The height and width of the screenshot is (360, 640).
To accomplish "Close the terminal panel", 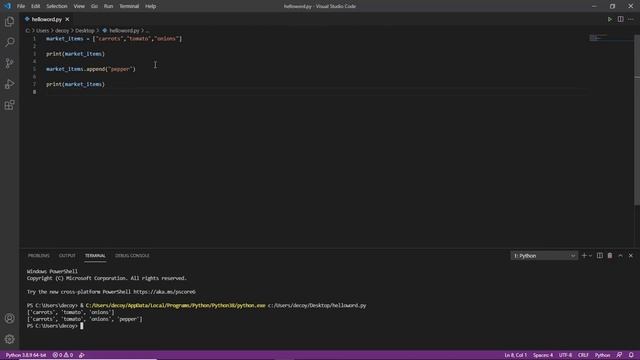I will (631, 256).
